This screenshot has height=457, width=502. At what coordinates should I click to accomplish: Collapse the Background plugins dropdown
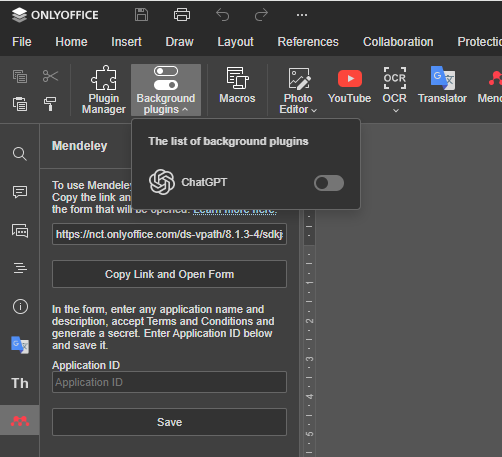coord(166,90)
